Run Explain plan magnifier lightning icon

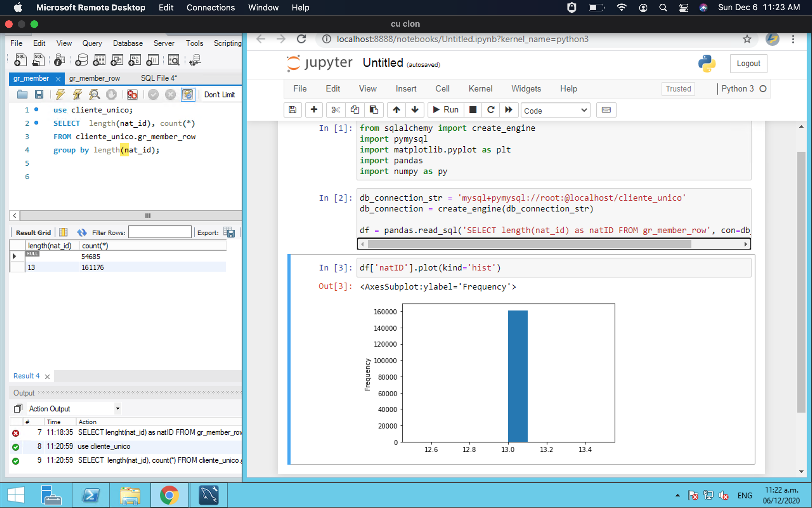94,94
